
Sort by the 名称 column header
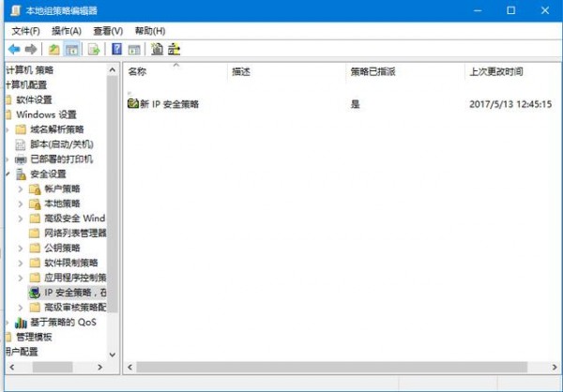(x=138, y=71)
